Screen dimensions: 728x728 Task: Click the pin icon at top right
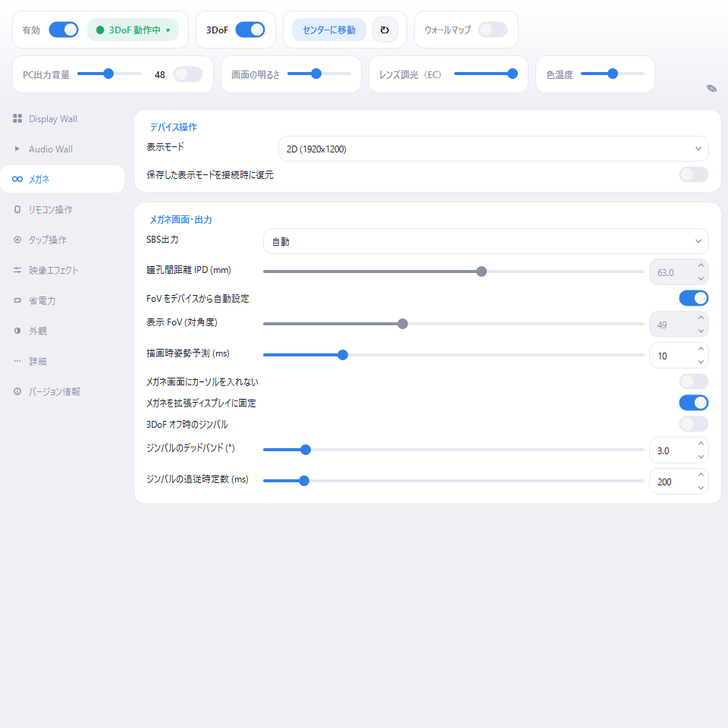point(711,88)
